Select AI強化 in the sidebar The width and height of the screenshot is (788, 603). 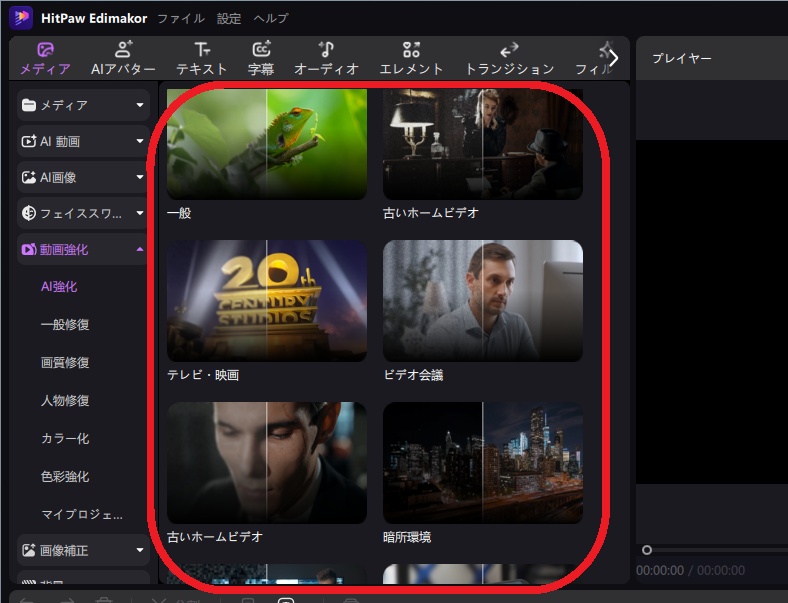[59, 286]
